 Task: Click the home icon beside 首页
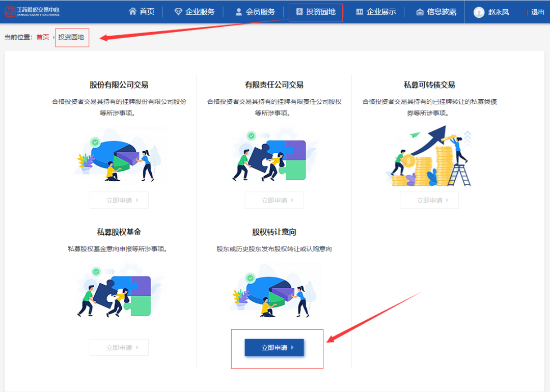pyautogui.click(x=133, y=11)
